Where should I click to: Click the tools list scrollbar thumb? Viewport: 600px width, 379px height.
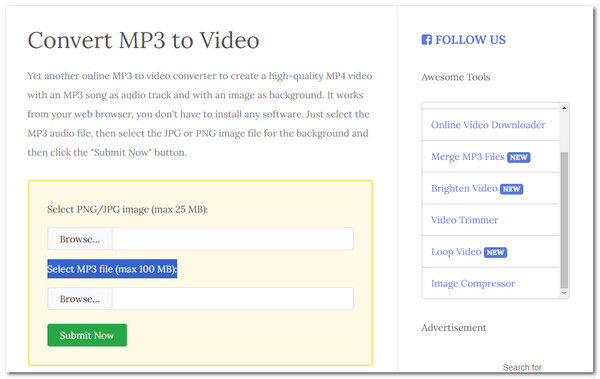click(x=564, y=220)
